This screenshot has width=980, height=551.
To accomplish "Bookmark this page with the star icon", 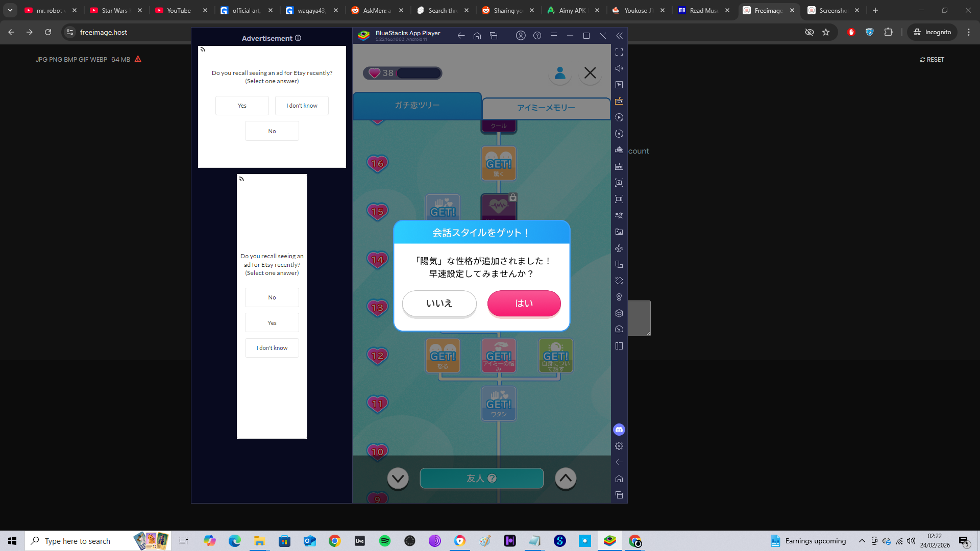I will pos(826,32).
